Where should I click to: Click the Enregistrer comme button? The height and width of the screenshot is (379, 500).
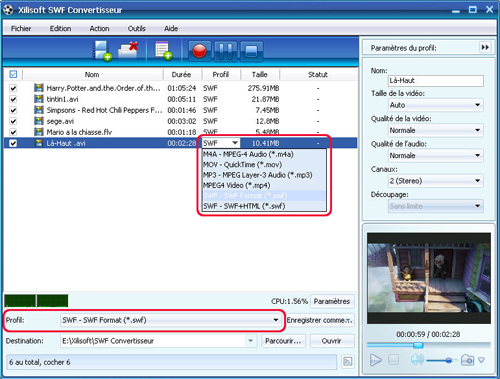click(320, 320)
